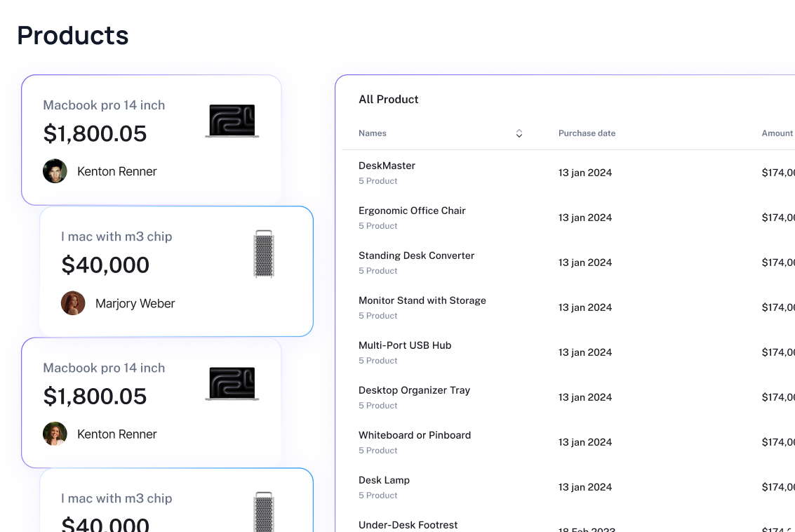Screen dimensions: 795x532
Task: Click "5 Product" under Multi-Port USB Hub
Action: point(378,361)
